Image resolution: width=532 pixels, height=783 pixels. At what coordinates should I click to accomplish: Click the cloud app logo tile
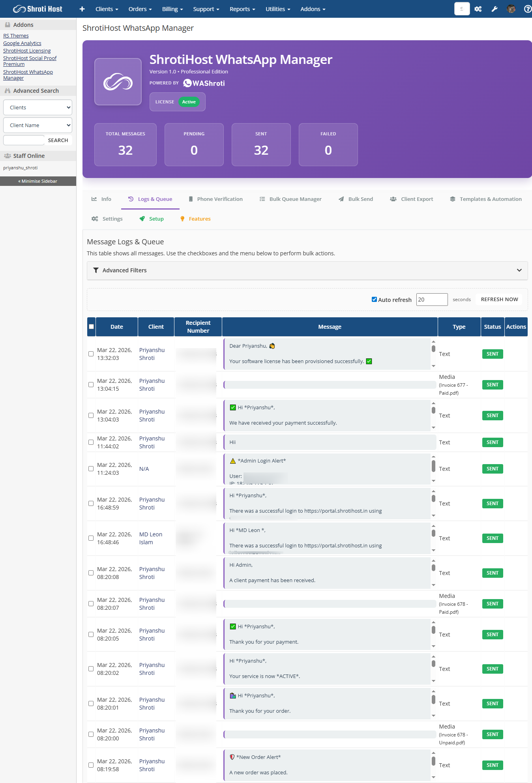tap(118, 82)
